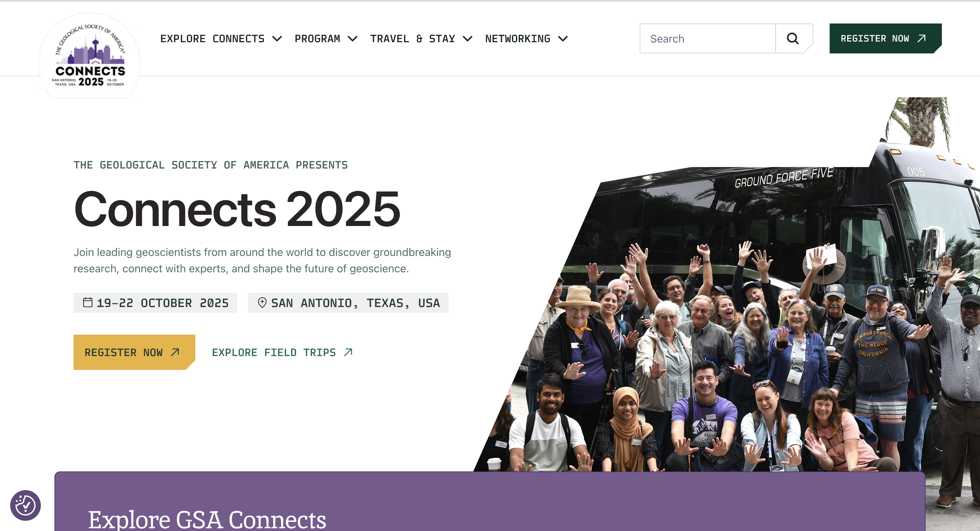Click the location pin icon beside San Antonio
This screenshot has height=531, width=980.
[262, 303]
